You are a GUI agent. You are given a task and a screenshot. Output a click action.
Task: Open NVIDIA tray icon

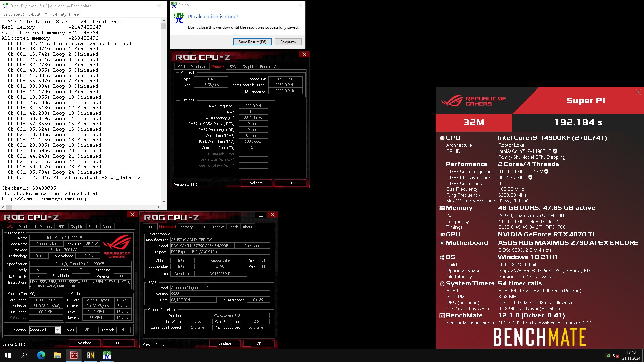pos(608,355)
